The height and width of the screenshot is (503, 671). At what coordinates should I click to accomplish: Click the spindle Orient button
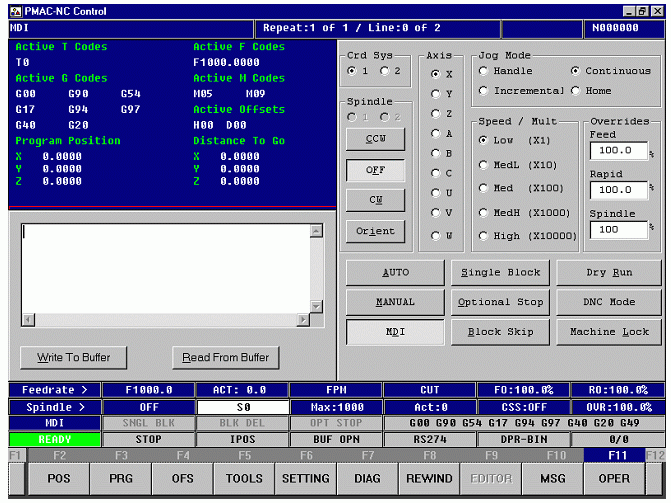[375, 231]
